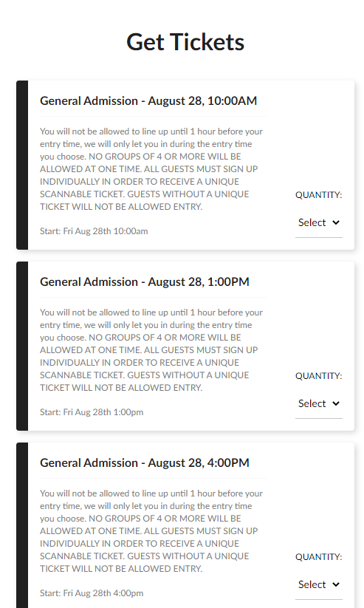
Task: Click the 10:00AM ticket description paragraph
Action: [151, 169]
